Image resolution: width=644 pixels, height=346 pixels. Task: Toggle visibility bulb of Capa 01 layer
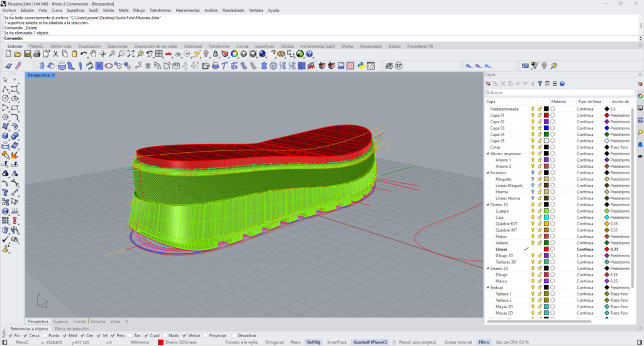(533, 115)
